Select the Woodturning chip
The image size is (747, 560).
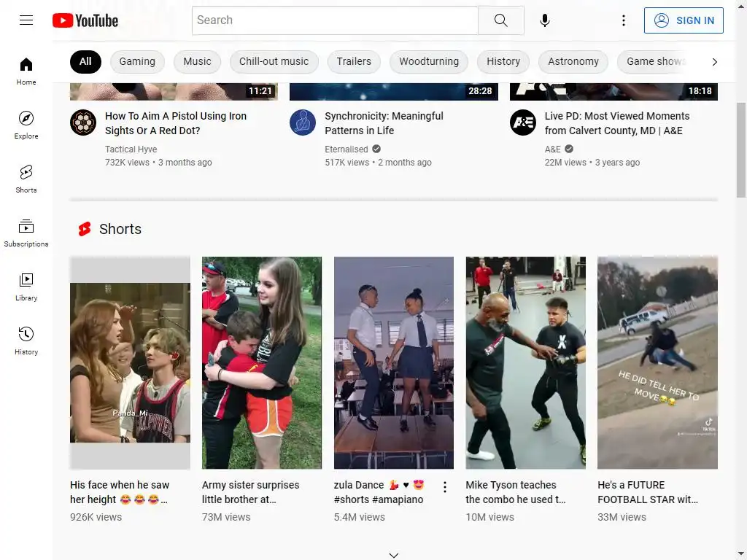pyautogui.click(x=429, y=62)
